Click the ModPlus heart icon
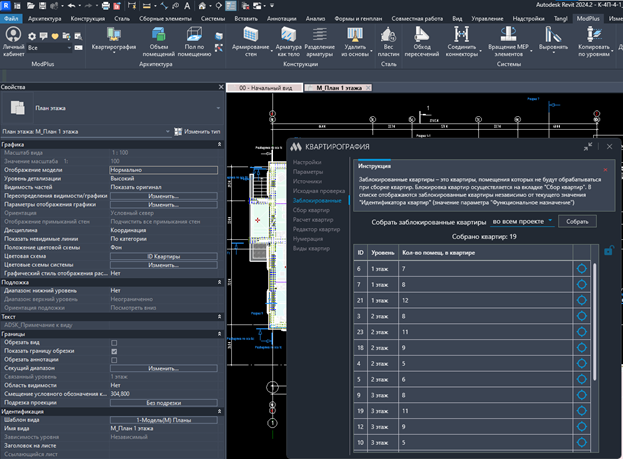Image resolution: width=623 pixels, height=459 pixels. [x=55, y=36]
